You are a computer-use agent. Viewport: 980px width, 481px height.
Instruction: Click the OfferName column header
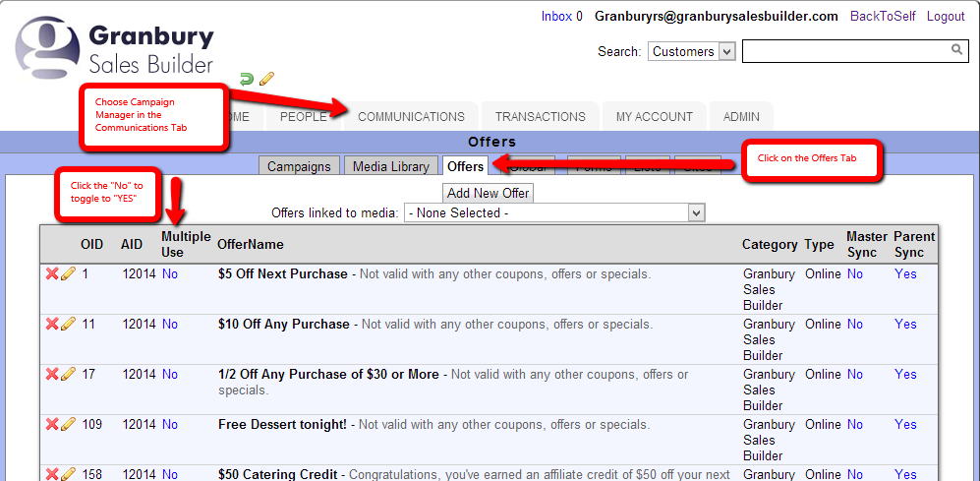coord(250,245)
